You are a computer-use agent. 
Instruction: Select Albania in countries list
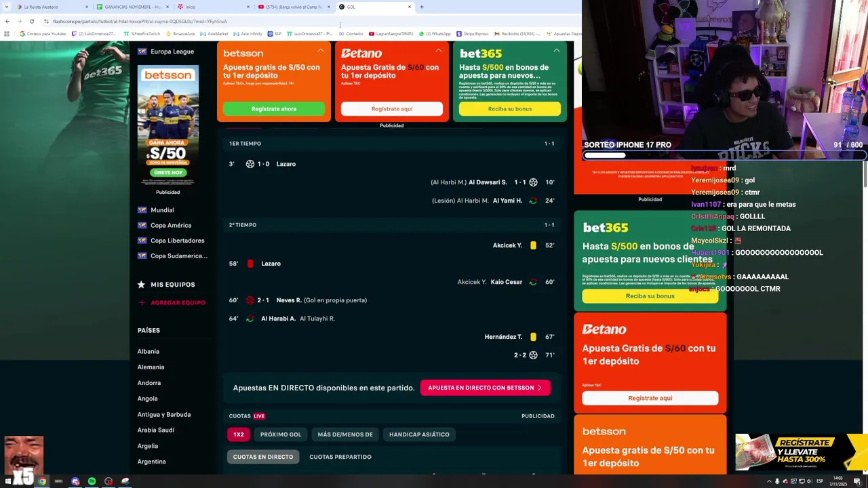point(149,351)
